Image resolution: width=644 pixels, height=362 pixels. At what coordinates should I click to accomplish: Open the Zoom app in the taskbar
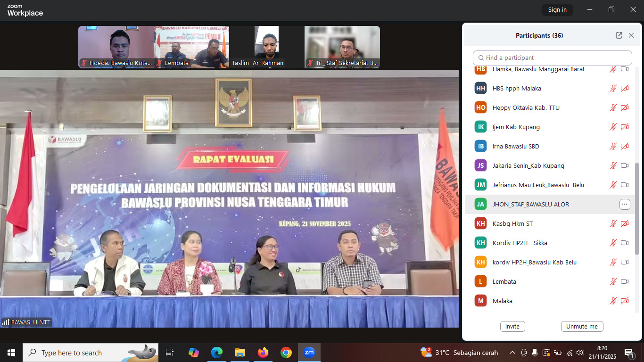309,353
